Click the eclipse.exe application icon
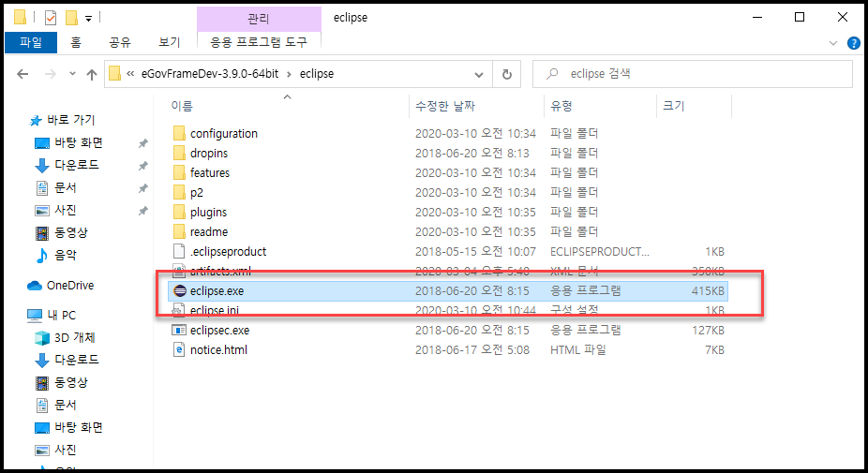Viewport: 868px width, 473px height. pos(179,290)
